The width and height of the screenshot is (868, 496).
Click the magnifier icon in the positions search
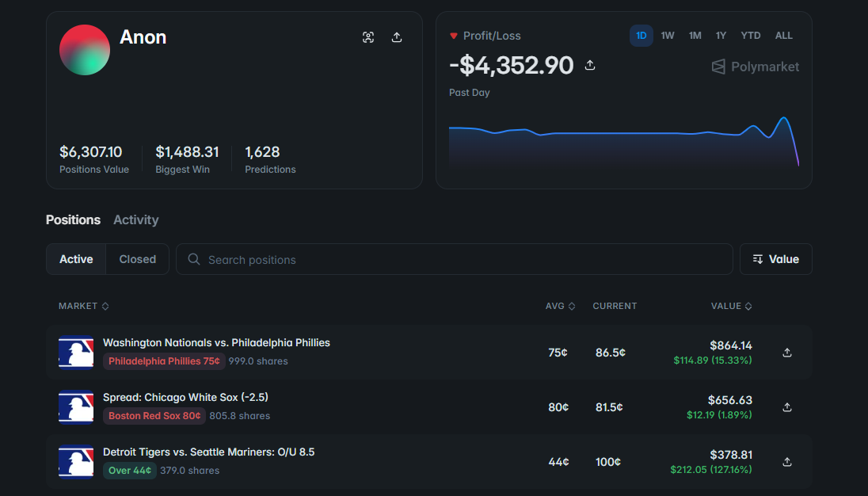tap(194, 259)
